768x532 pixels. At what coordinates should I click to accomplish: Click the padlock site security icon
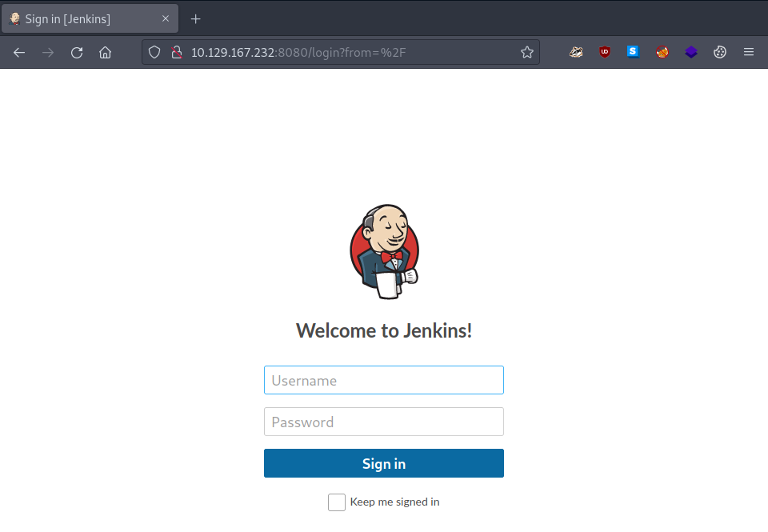(176, 51)
